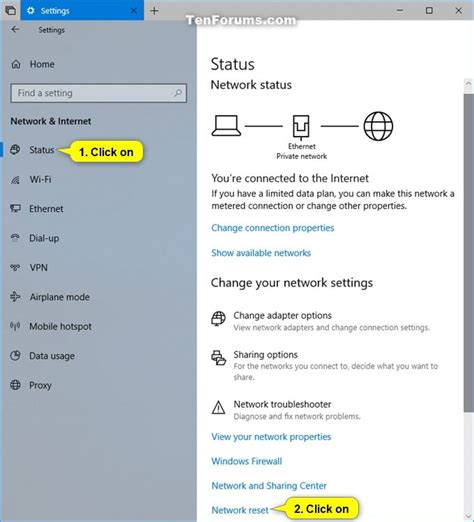474x522 pixels.
Task: Click the Sharing options printer icon
Action: point(218,358)
